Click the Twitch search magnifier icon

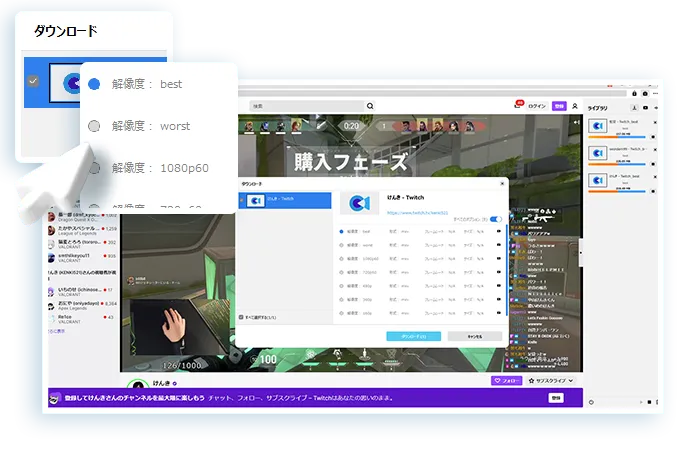370,106
